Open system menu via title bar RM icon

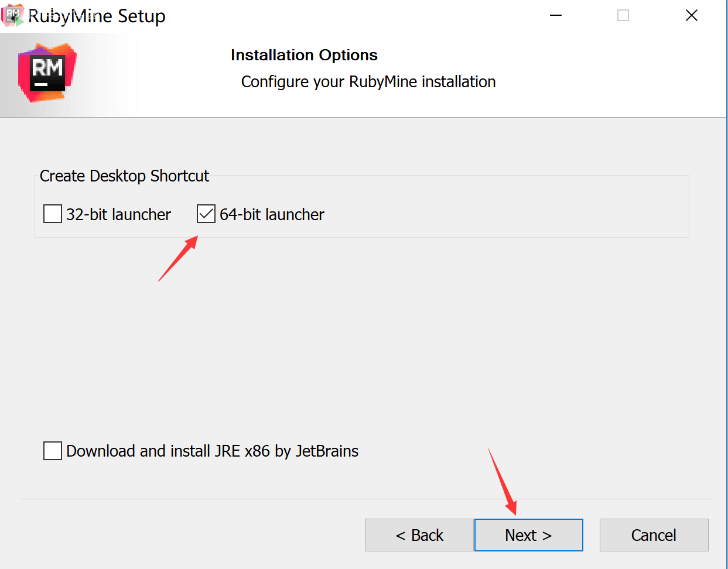coord(13,15)
